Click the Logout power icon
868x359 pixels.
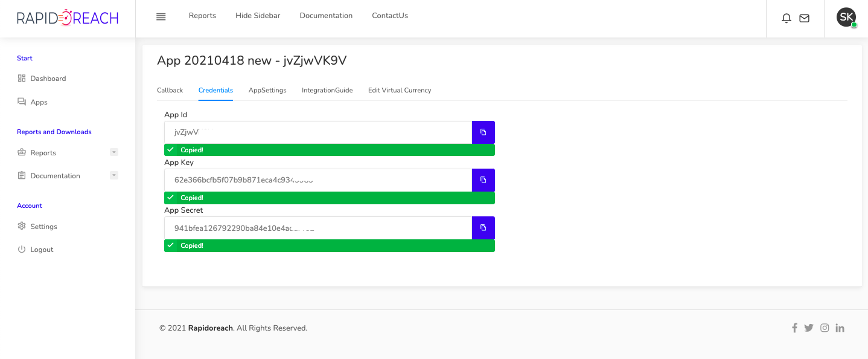[x=22, y=249]
